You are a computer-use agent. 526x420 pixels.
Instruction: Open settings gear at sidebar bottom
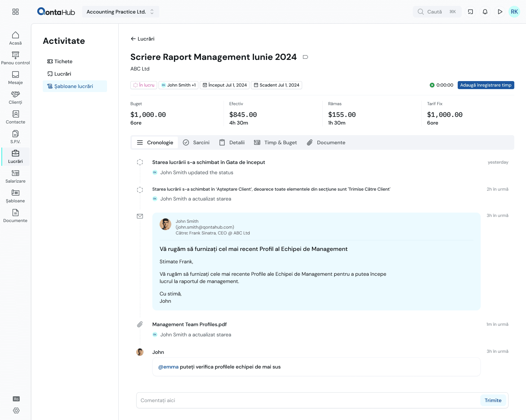click(16, 411)
